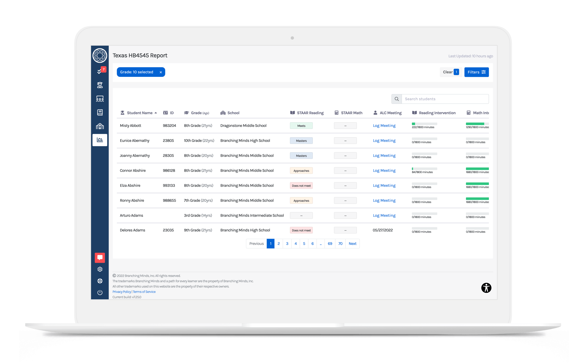Open the Branching Minds logo home

100,55
